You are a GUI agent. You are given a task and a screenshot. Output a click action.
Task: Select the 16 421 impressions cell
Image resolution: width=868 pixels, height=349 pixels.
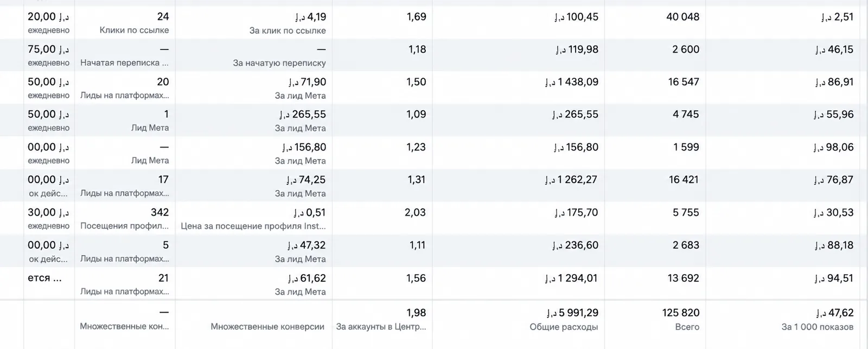point(684,180)
